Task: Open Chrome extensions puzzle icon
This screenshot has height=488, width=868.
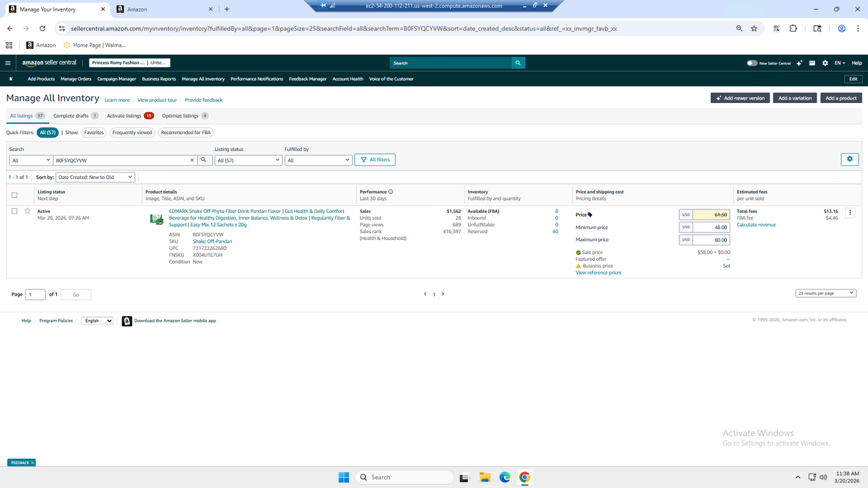Action: pyautogui.click(x=793, y=28)
